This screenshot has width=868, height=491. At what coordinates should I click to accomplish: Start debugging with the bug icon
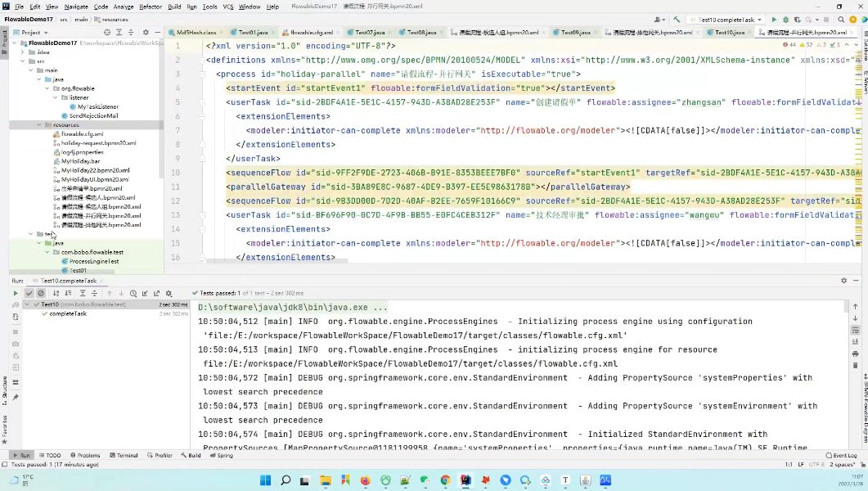(x=785, y=20)
